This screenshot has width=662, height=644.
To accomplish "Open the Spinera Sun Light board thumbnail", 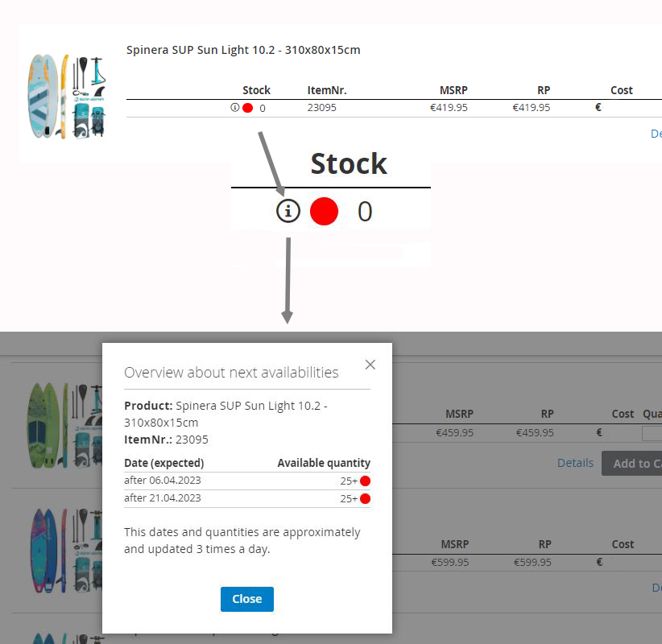I will coord(67,97).
